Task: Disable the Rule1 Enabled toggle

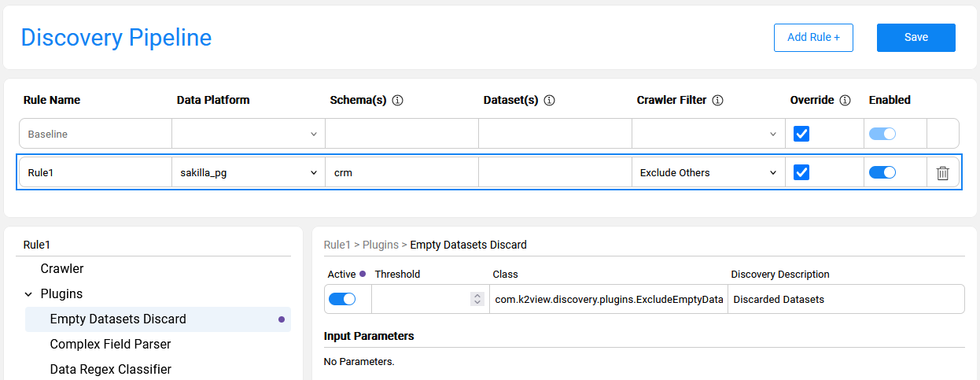Action: (882, 172)
